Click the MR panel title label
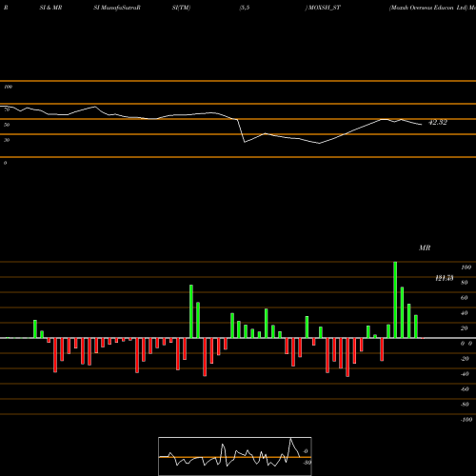 (x=425, y=248)
